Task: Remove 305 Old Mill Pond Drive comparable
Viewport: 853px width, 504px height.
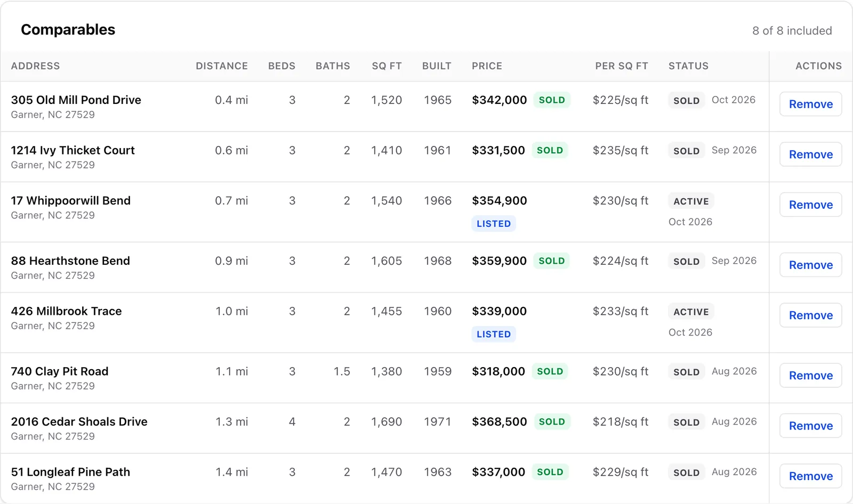Action: click(x=810, y=104)
